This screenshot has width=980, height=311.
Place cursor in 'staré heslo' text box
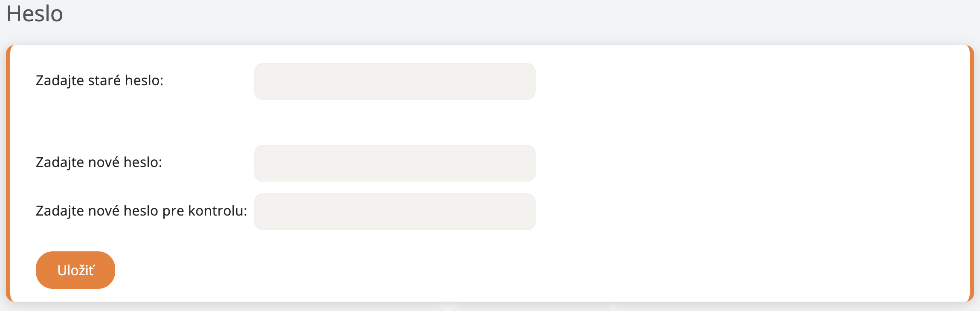tap(394, 81)
